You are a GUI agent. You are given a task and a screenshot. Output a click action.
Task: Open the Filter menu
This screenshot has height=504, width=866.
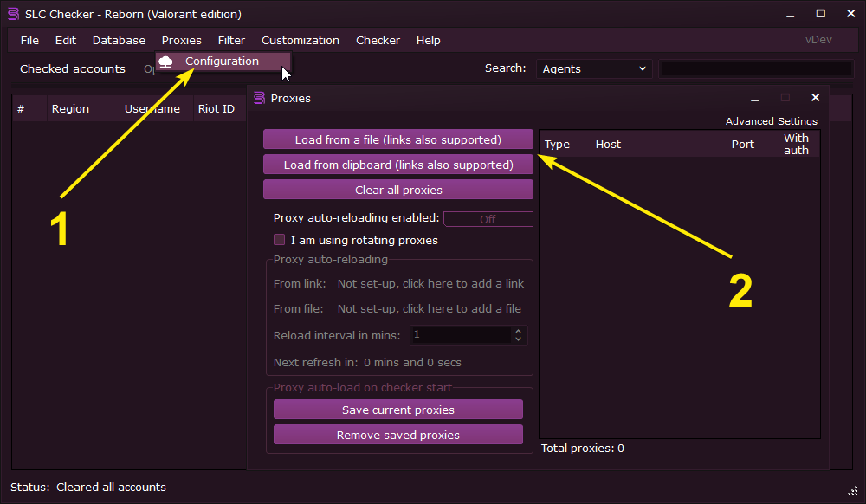coord(231,41)
